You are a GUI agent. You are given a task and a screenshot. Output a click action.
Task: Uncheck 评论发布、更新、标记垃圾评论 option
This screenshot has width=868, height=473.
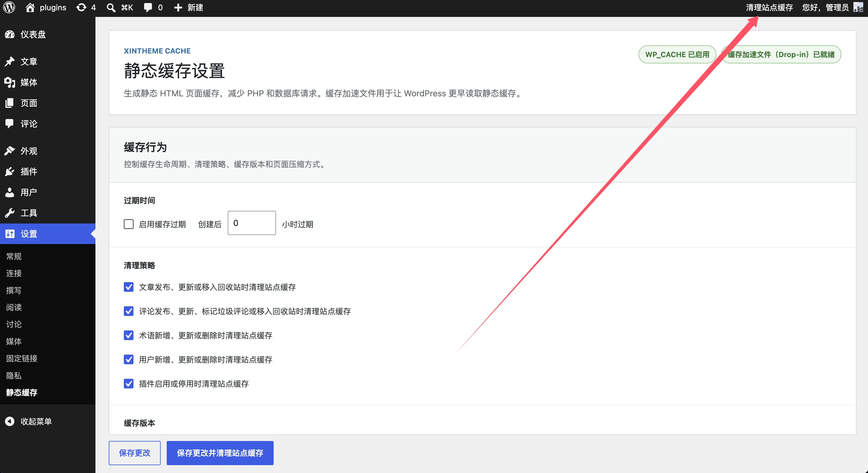129,311
